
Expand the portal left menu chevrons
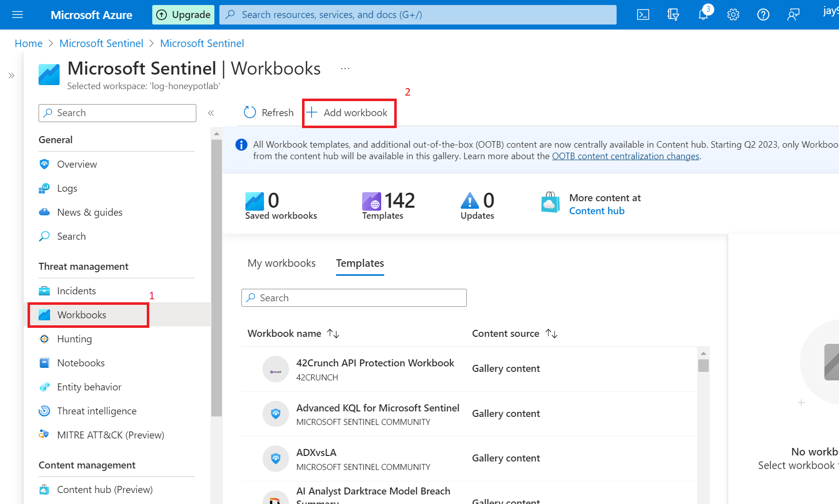11,76
